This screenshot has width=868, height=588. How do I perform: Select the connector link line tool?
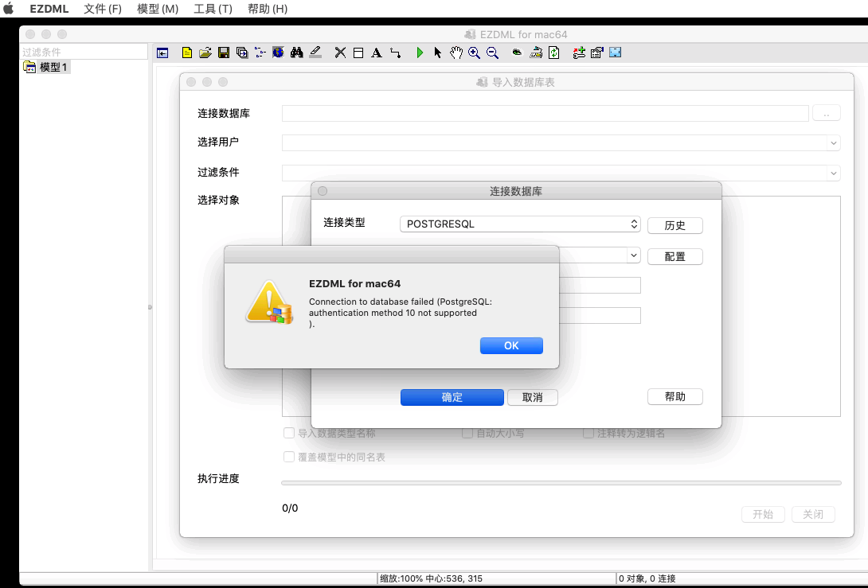(x=395, y=53)
